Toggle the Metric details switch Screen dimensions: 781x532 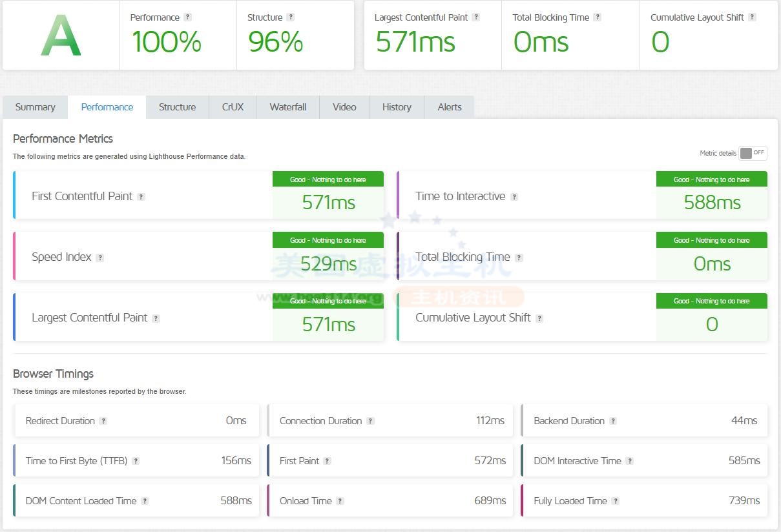(x=753, y=153)
